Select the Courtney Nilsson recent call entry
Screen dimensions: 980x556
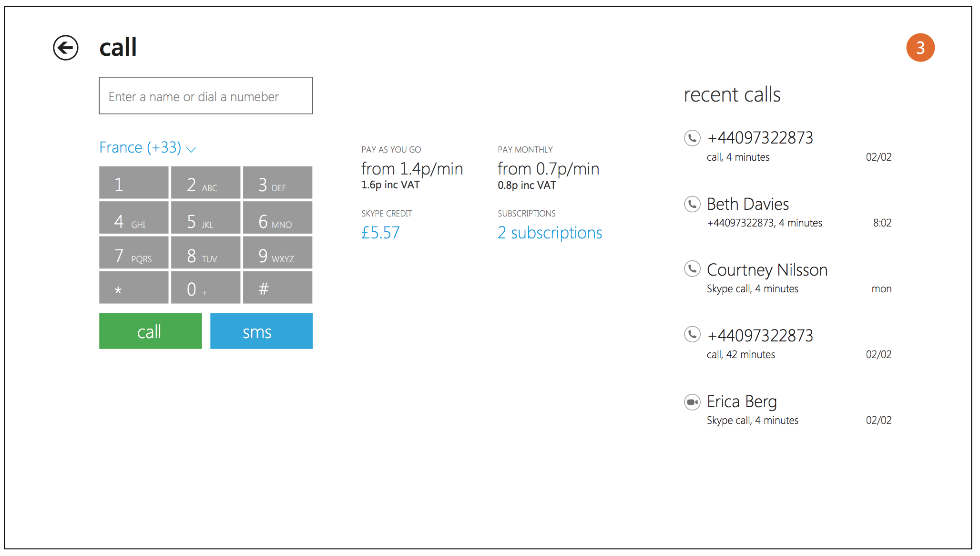coord(766,270)
